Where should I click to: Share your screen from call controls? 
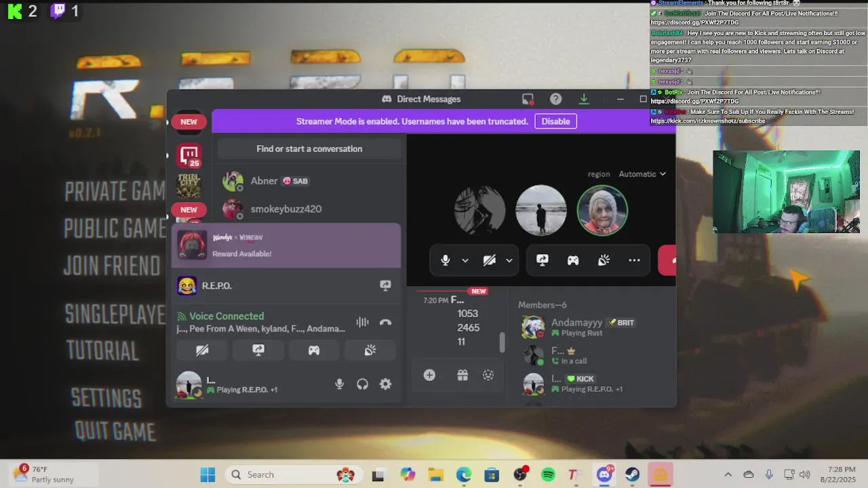tap(542, 260)
